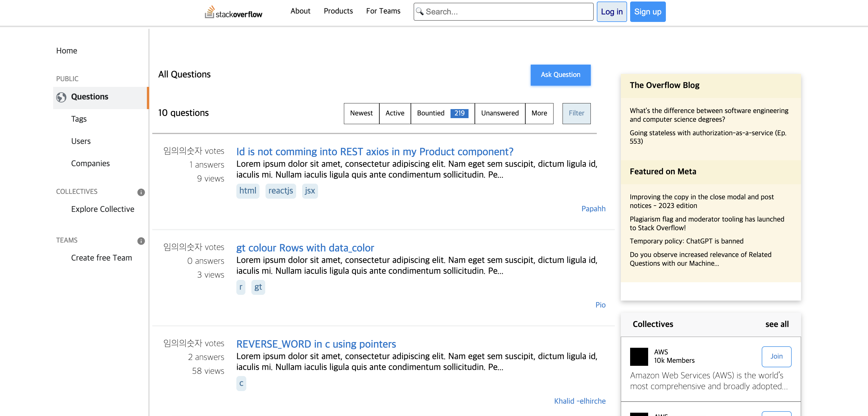Open Going stateless with authorization-as-a-service post
868x416 pixels.
(708, 137)
